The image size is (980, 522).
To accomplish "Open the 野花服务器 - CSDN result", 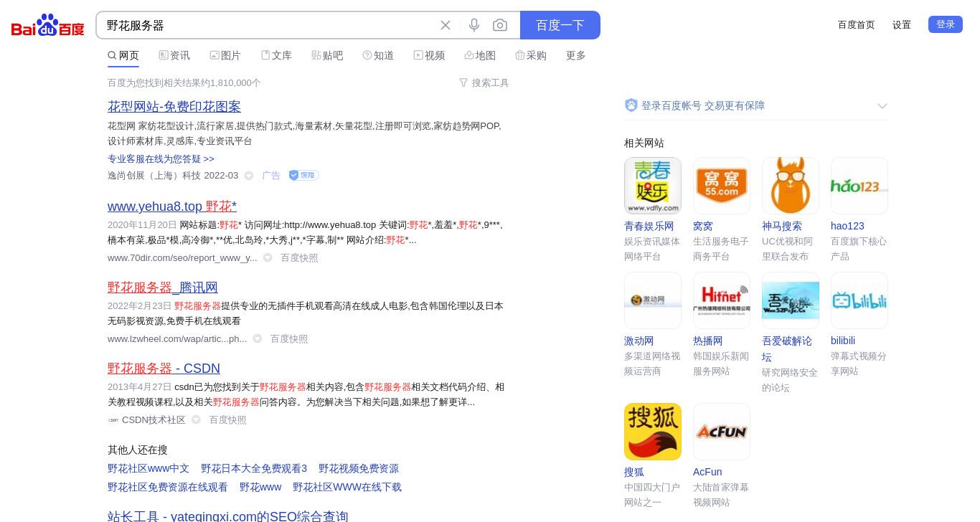I will point(164,368).
